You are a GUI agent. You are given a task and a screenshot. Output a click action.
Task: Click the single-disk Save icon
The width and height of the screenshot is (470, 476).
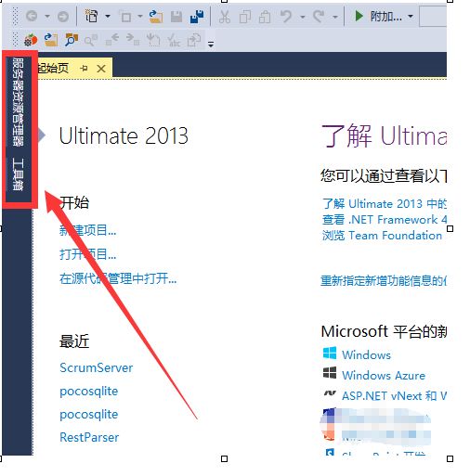[176, 17]
